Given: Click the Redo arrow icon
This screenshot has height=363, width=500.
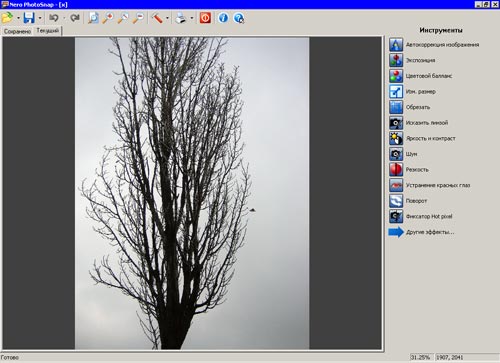Looking at the screenshot, I should point(75,18).
